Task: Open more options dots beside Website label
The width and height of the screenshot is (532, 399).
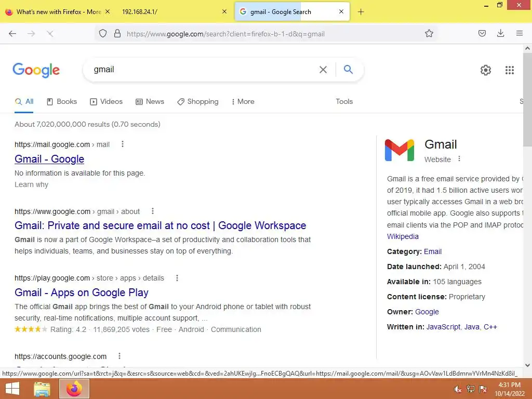Action: click(459, 158)
